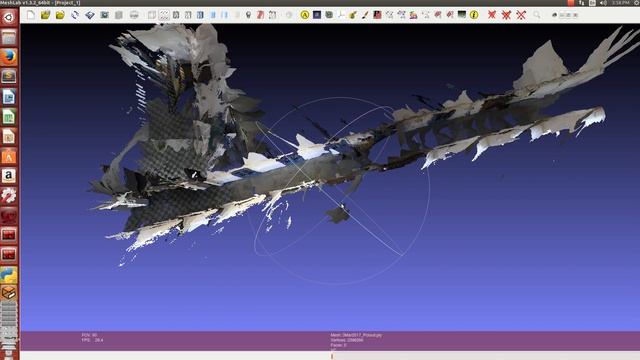Click the green cube tool icon
Viewport: 640px width, 360px height.
point(329,15)
